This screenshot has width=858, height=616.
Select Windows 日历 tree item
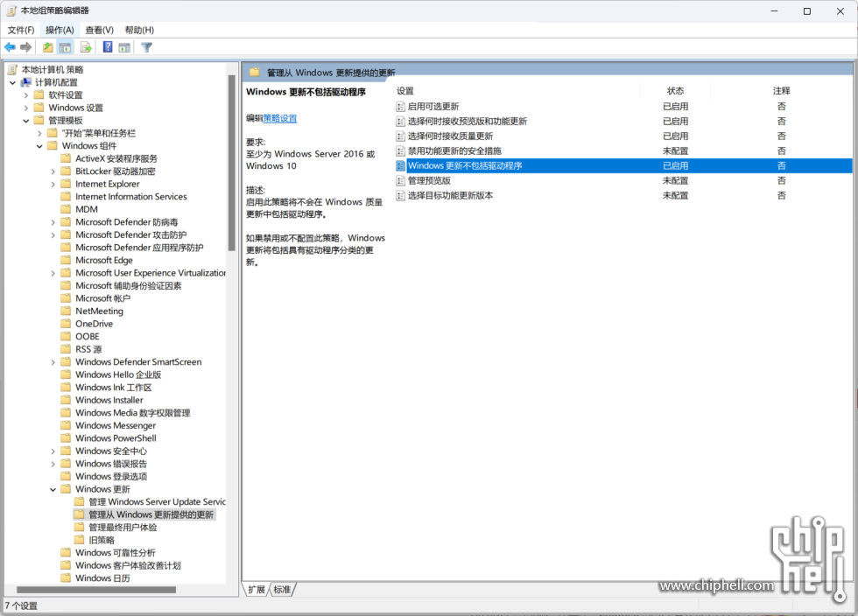click(x=103, y=578)
